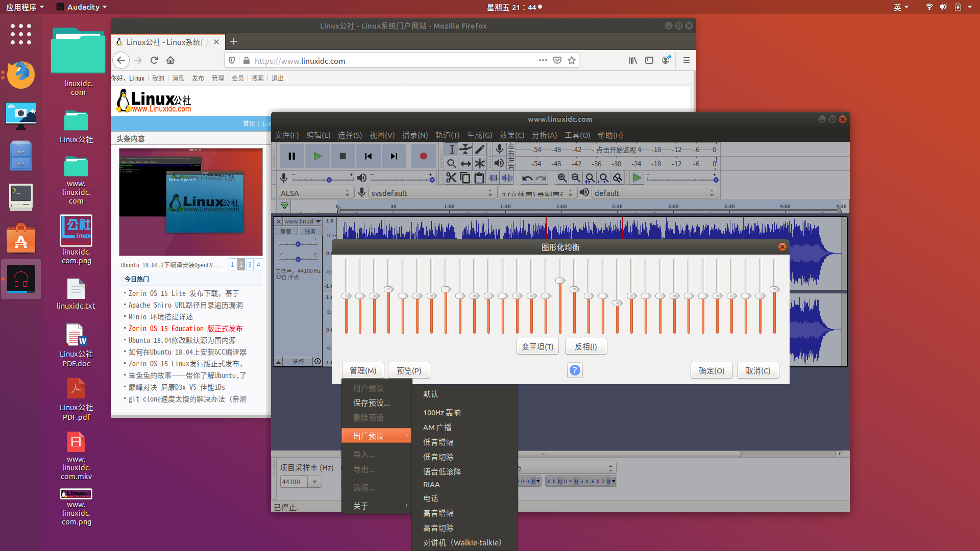The height and width of the screenshot is (551, 980).
Task: Expand the 关于 submenu
Action: tap(376, 506)
